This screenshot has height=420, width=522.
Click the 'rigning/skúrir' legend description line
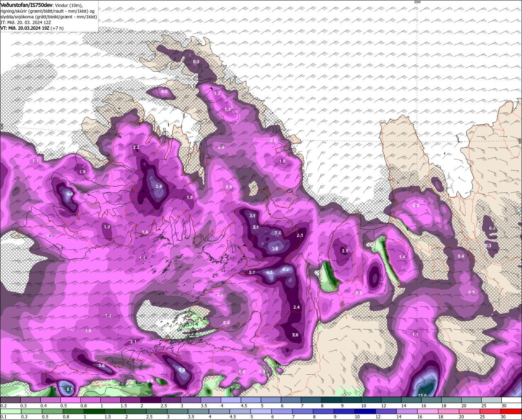point(48,11)
